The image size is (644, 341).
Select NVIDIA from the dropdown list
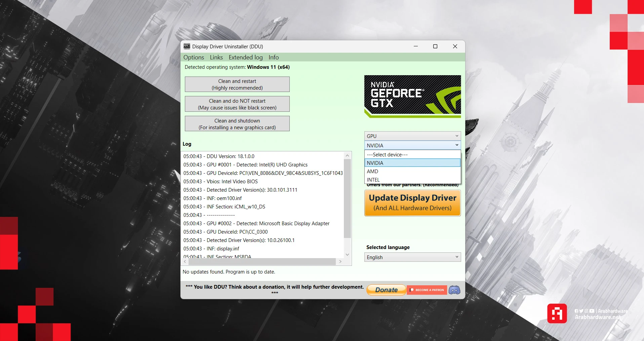click(x=412, y=163)
